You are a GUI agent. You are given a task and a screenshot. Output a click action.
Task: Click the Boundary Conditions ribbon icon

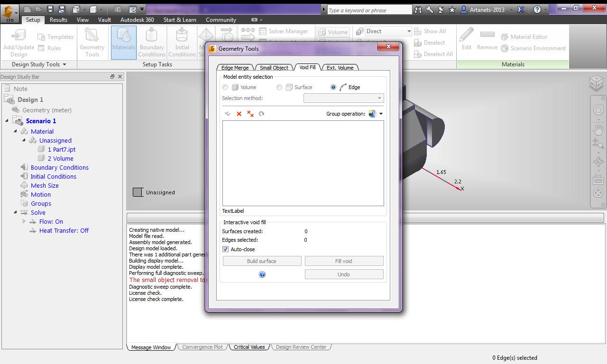[x=152, y=42]
